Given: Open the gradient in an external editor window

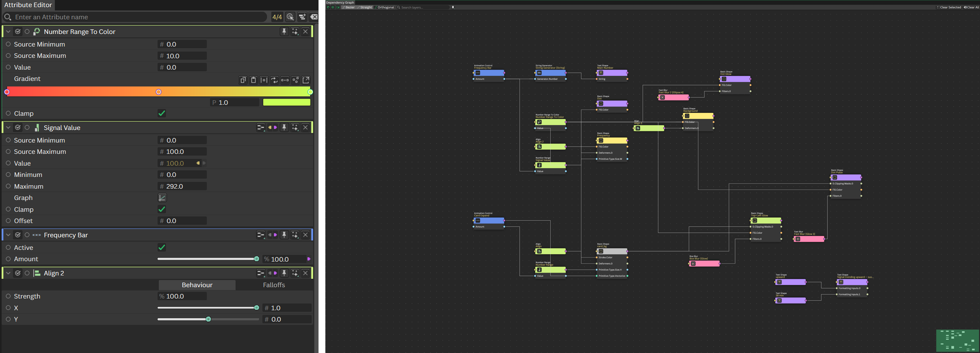Looking at the screenshot, I should tap(306, 80).
